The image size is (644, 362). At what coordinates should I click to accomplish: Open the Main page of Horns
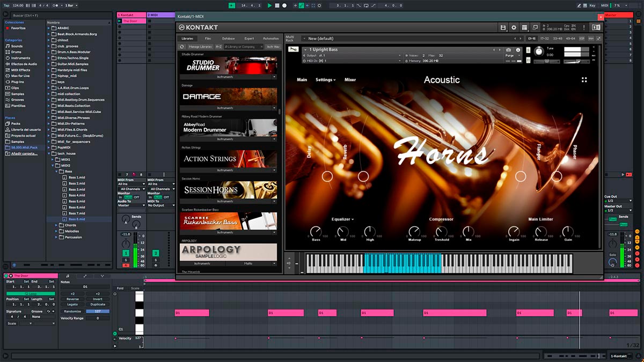pyautogui.click(x=302, y=80)
